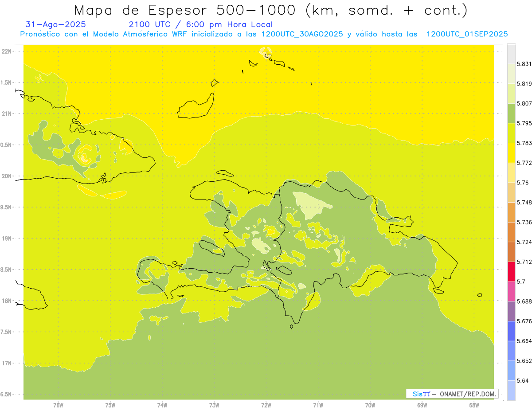Click the legend value 5.819
532x411 pixels.
pos(525,84)
